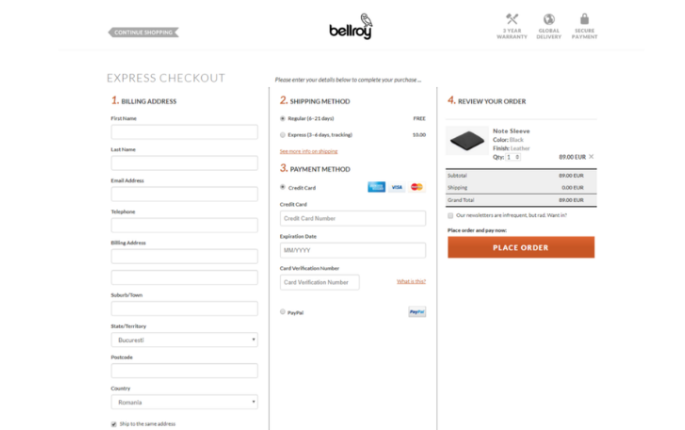Click the MasterCard icon
Image resolution: width=685 pixels, height=430 pixels.
(417, 187)
